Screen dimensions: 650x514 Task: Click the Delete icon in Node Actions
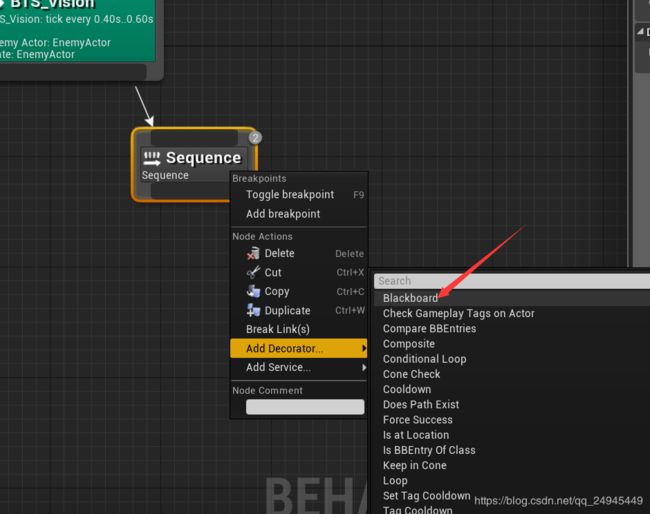(253, 253)
